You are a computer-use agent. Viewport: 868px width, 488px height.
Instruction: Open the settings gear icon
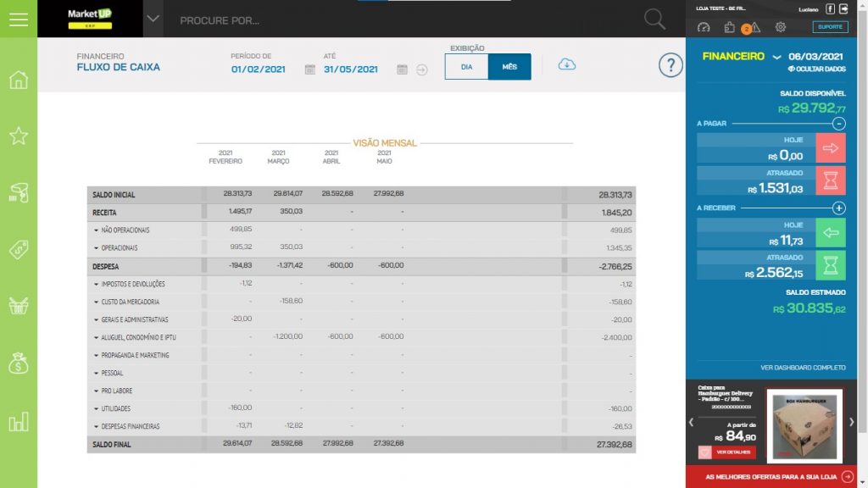coord(781,27)
